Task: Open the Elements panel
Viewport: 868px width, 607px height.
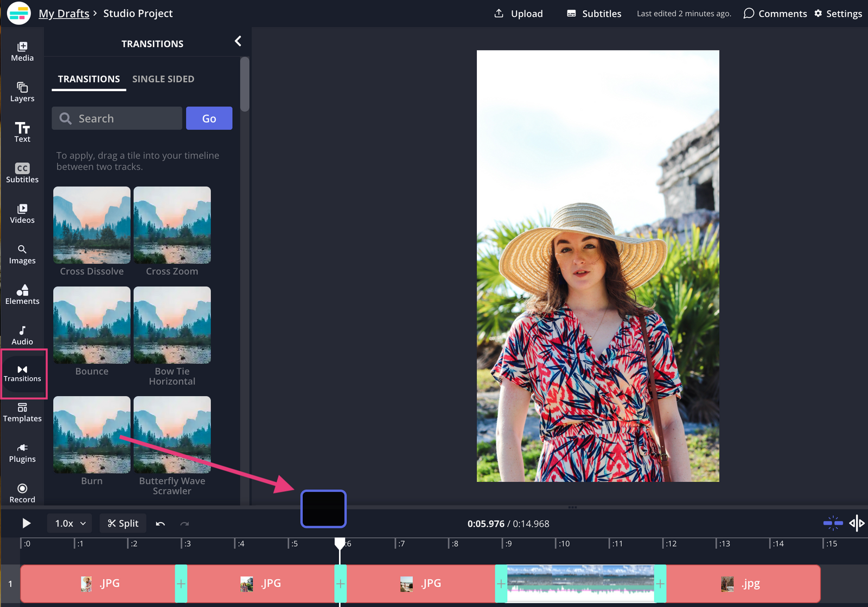Action: [x=22, y=295]
